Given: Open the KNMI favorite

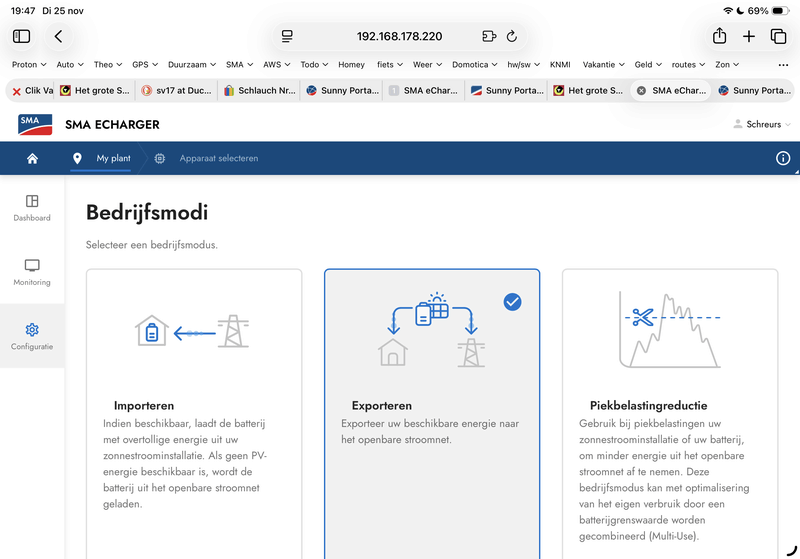Looking at the screenshot, I should click(560, 65).
